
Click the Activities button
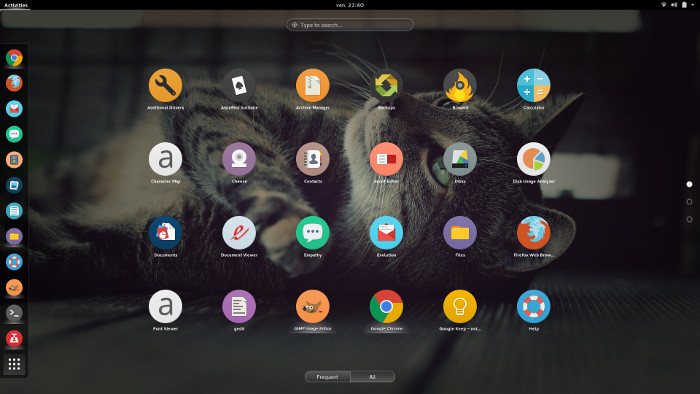(x=16, y=5)
